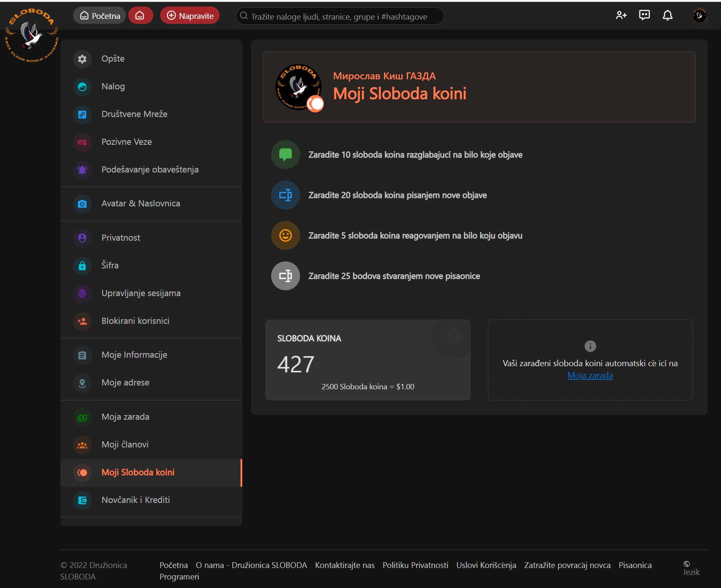Click the Šifra lock icon
The height and width of the screenshot is (588, 721).
(82, 266)
